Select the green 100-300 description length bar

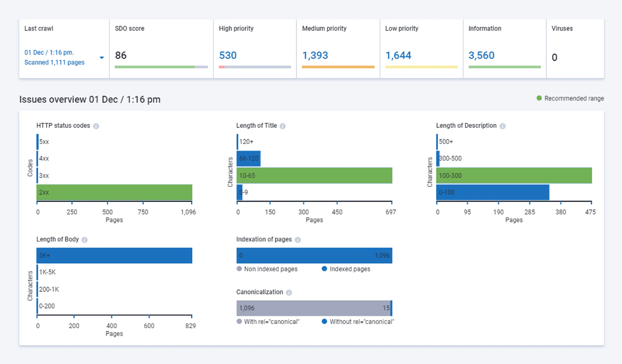(514, 176)
